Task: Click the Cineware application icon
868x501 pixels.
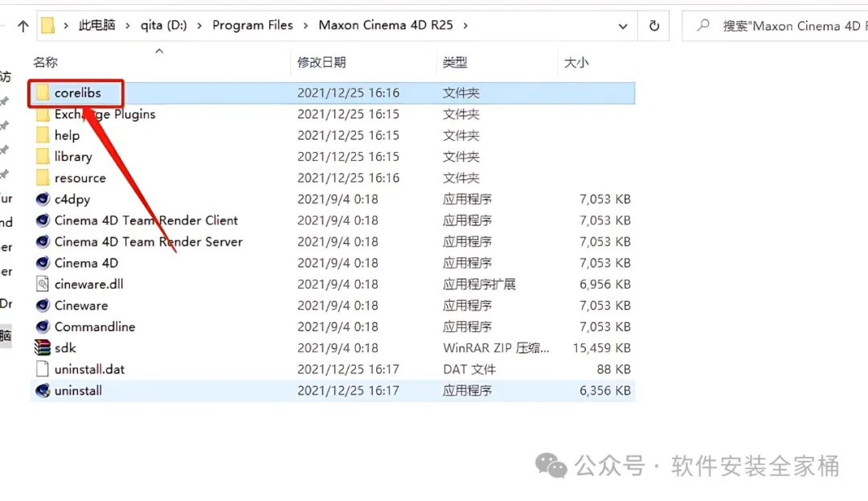Action: click(43, 305)
